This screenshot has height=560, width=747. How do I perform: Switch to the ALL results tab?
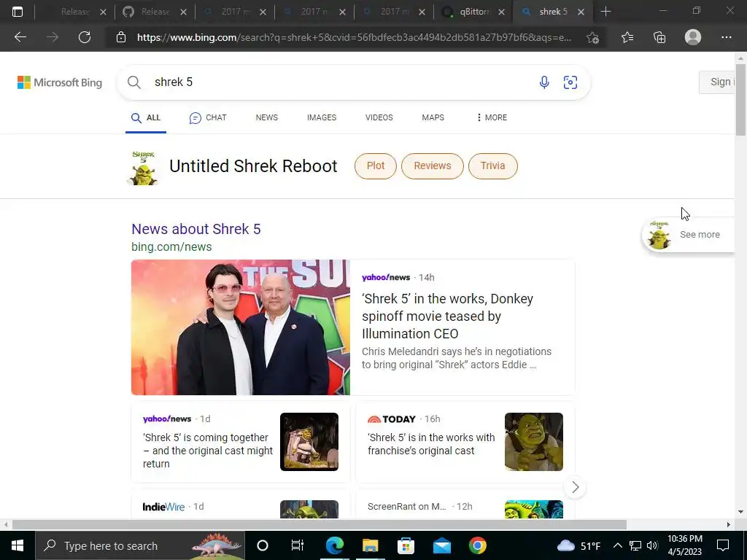pyautogui.click(x=146, y=117)
